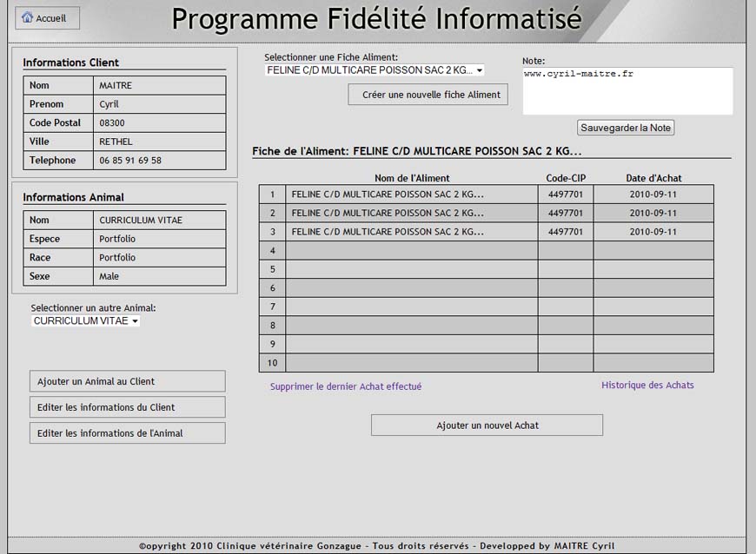Screen dimensions: 756x554
Task: Click 'Code-CIP' column header
Action: click(566, 178)
